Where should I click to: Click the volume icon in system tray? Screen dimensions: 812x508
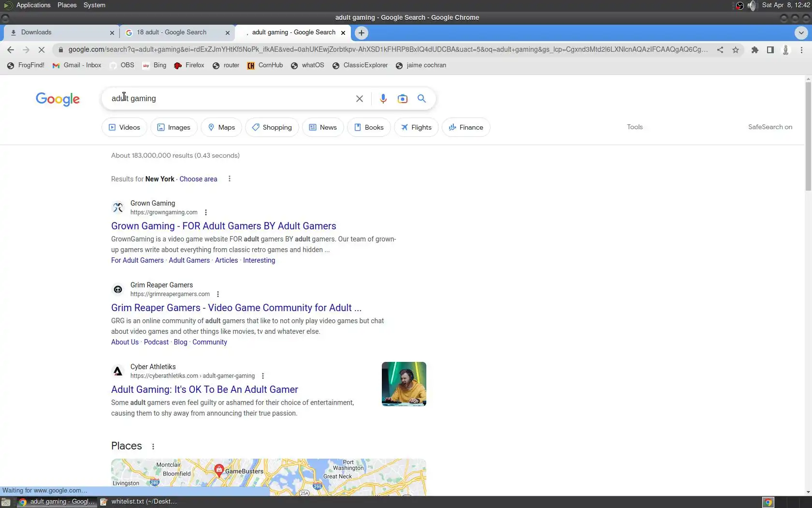(x=752, y=5)
